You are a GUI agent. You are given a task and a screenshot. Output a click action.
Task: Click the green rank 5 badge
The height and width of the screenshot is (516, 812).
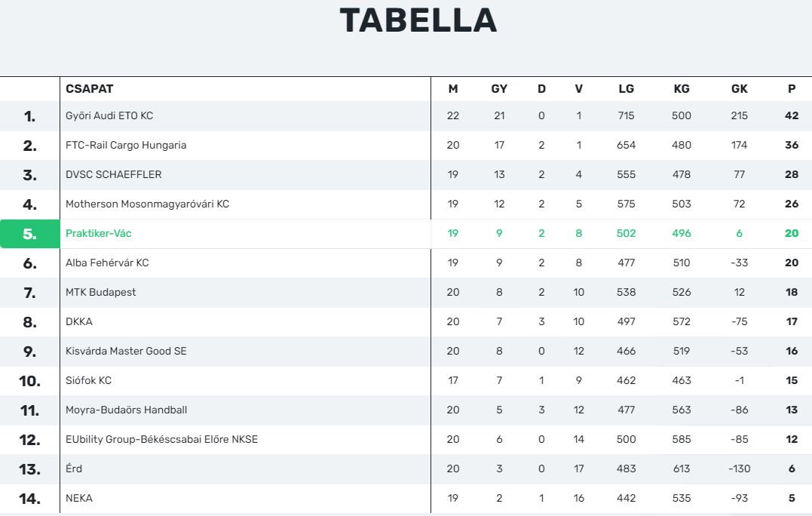(x=30, y=234)
